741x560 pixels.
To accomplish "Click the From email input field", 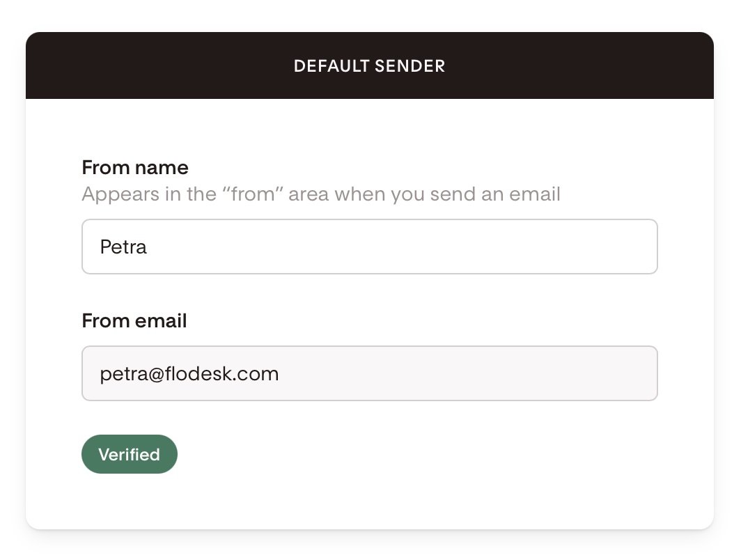I will [370, 373].
